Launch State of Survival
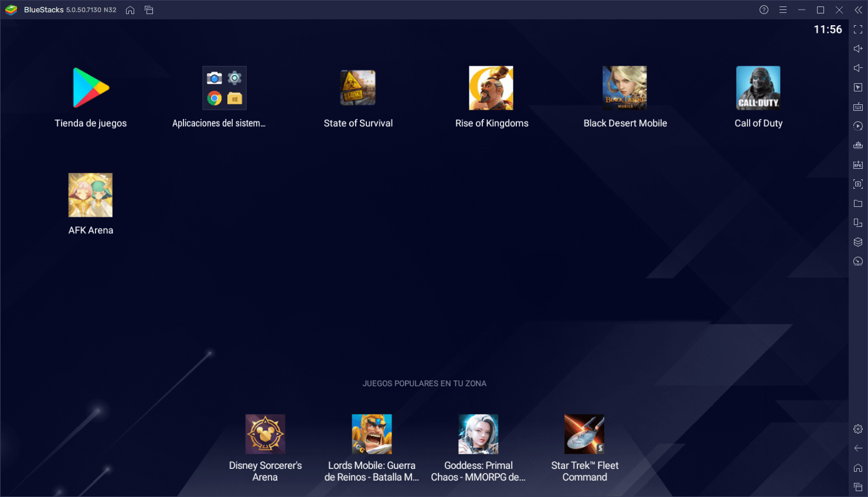This screenshot has height=497, width=868. tap(358, 88)
